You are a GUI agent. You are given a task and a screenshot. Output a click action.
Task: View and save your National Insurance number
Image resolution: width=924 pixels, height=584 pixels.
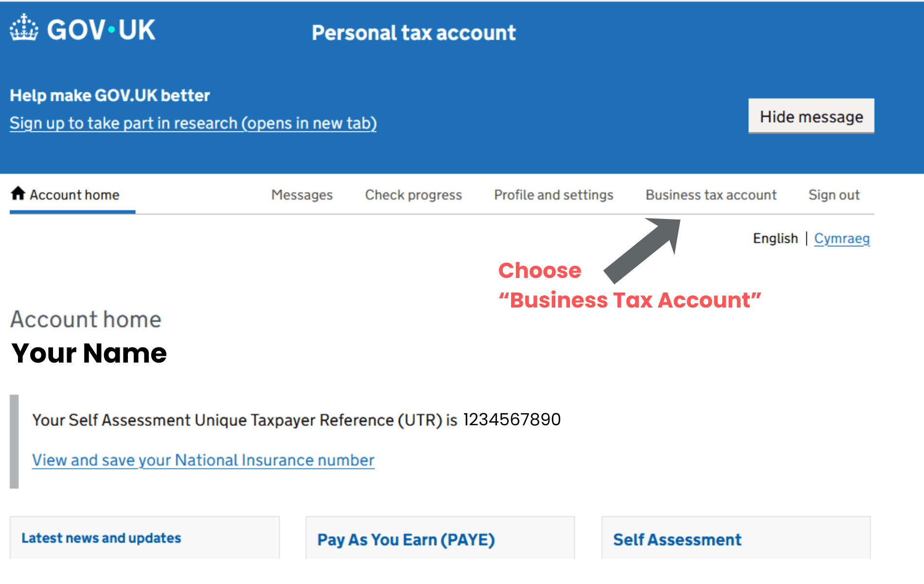[203, 460]
